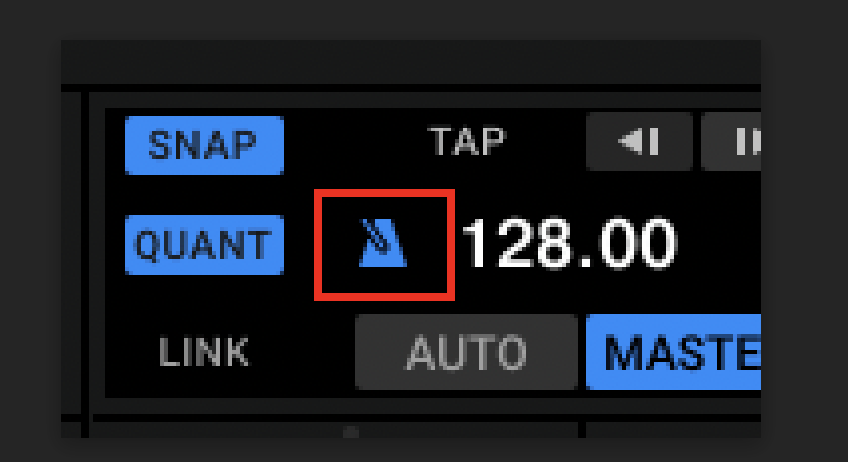Click the blue QUANT button
848x462 pixels.
(x=204, y=245)
